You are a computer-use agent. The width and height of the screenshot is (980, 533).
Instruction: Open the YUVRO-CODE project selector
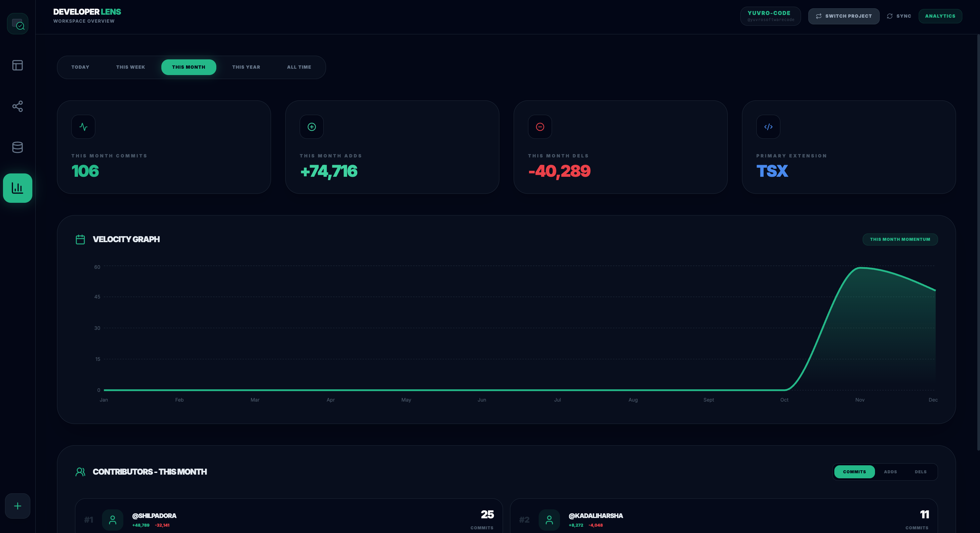(x=770, y=16)
